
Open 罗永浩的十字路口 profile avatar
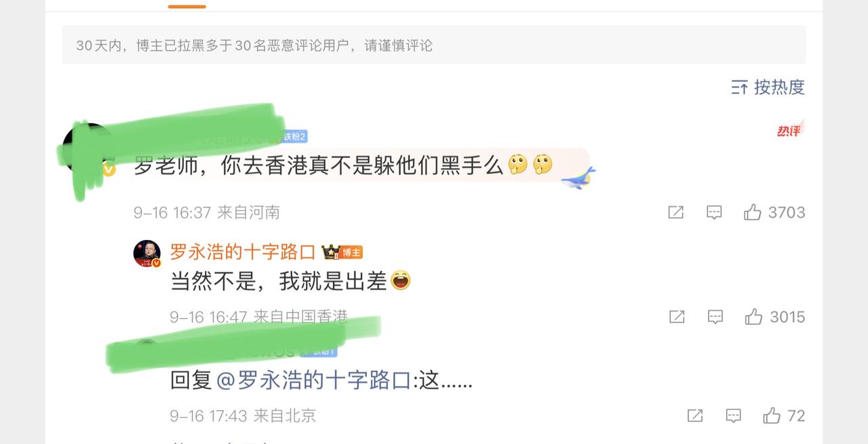pyautogui.click(x=147, y=254)
